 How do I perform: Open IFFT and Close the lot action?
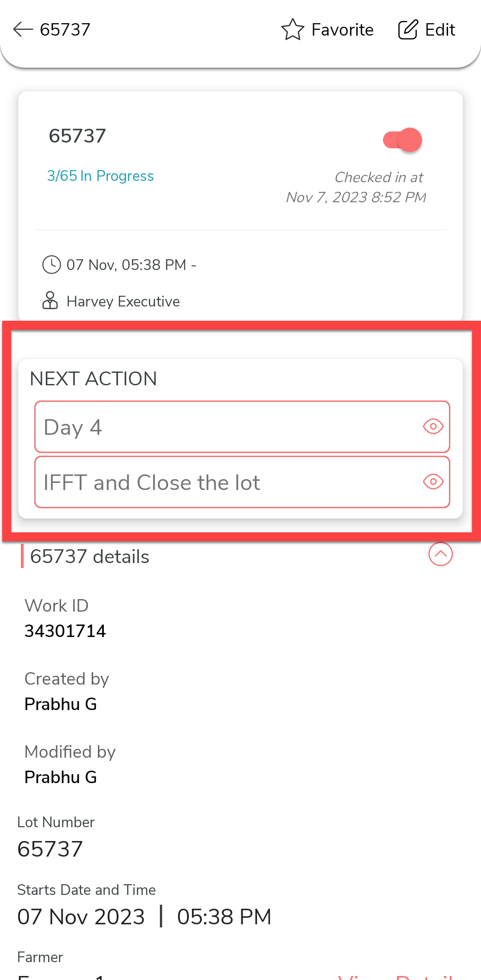223,482
